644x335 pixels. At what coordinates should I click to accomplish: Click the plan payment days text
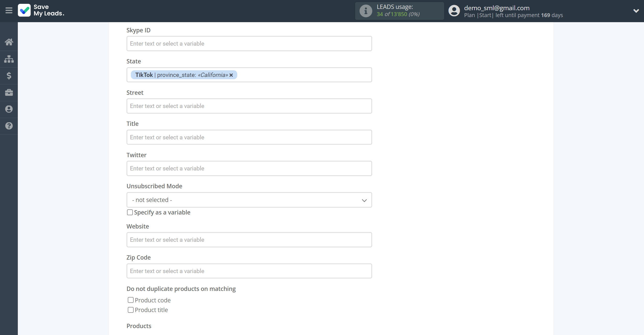[513, 15]
